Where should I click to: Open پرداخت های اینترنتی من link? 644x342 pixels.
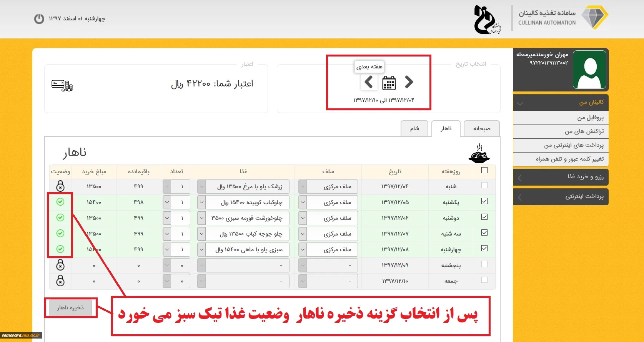click(x=561, y=145)
